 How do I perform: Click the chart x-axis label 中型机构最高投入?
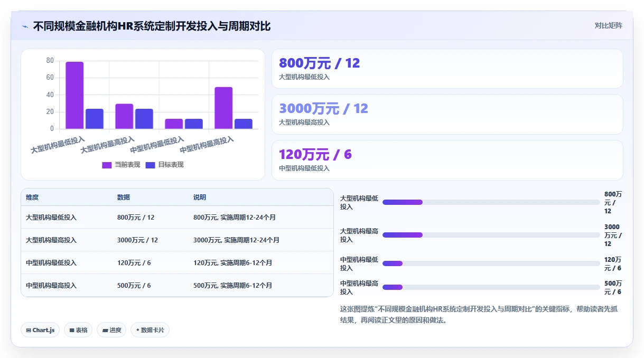(206, 144)
